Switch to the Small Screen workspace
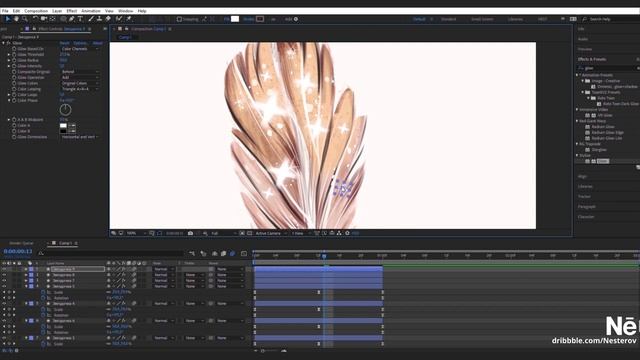 click(482, 19)
